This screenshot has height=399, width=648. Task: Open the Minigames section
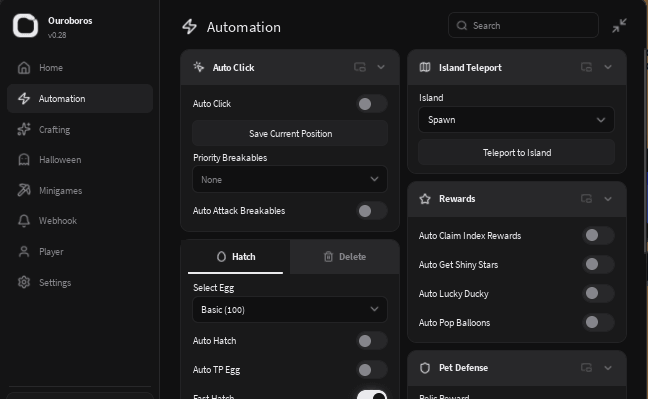[80, 190]
